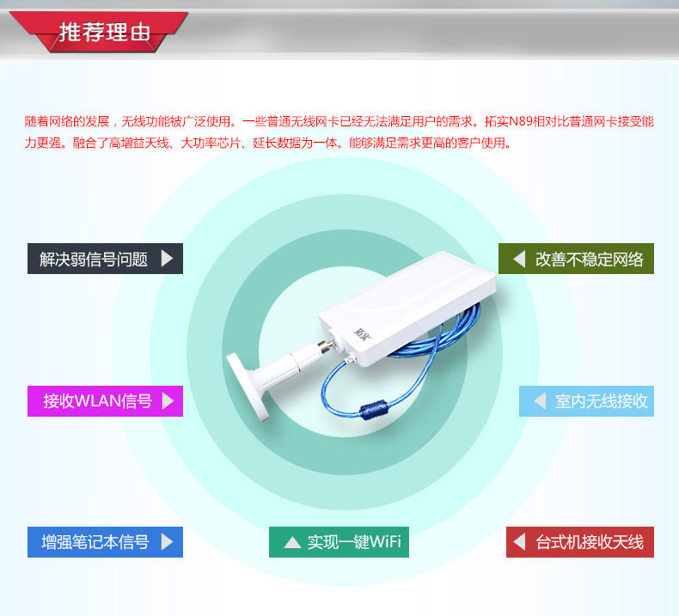Click the 推荐理由 red header banner
This screenshot has width=679, height=616.
click(x=99, y=32)
